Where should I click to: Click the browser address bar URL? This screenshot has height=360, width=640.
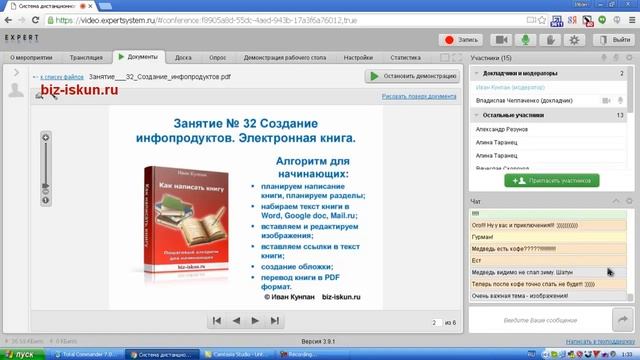pos(206,20)
